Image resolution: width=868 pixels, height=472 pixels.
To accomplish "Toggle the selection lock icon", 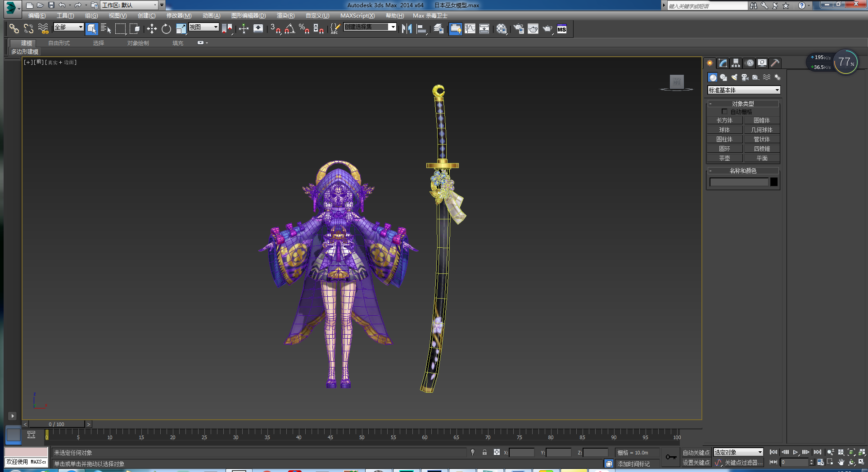I will tap(484, 452).
